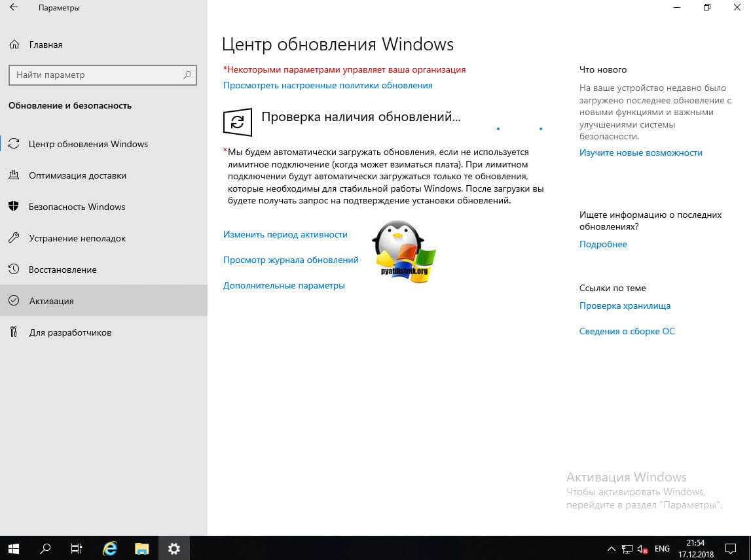Image resolution: width=751 pixels, height=560 pixels.
Task: Open Internet Explorer from the taskbar
Action: [111, 548]
